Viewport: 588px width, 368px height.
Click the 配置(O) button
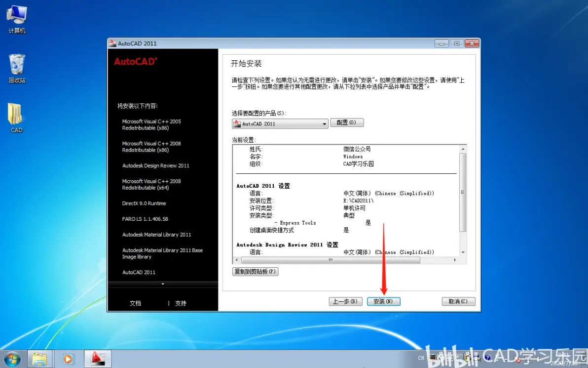pyautogui.click(x=347, y=123)
